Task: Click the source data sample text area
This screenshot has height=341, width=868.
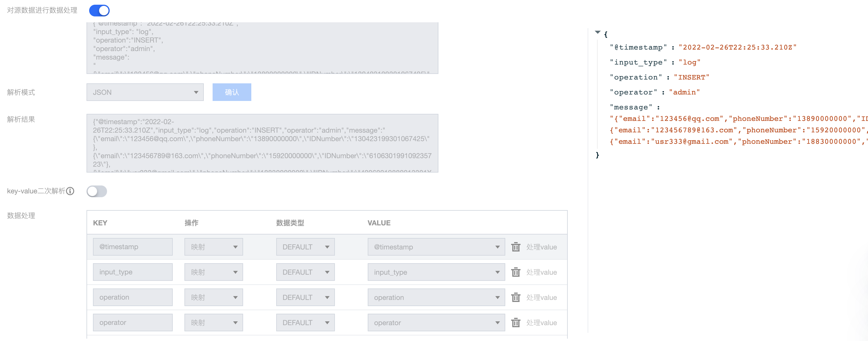Action: [262, 48]
